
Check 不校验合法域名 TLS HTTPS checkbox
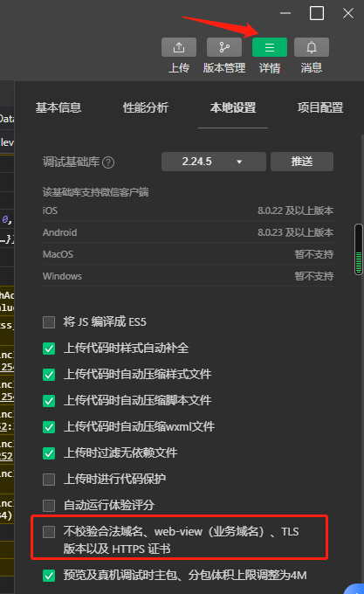pos(49,532)
